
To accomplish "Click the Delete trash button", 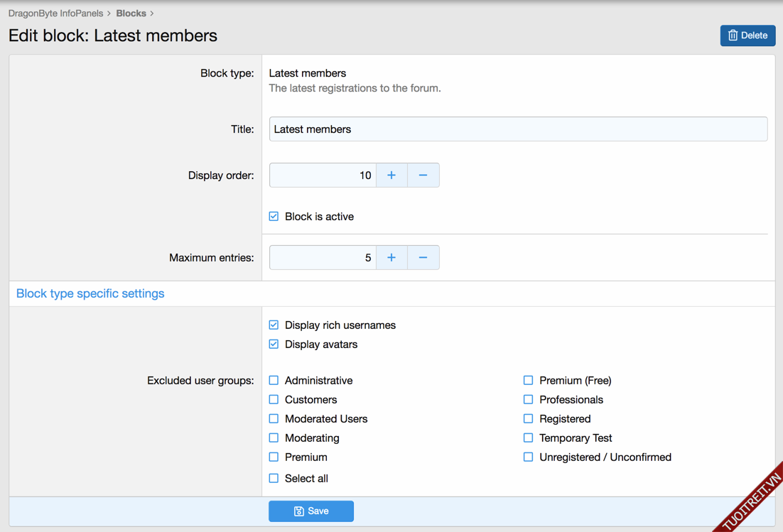I will click(x=747, y=36).
